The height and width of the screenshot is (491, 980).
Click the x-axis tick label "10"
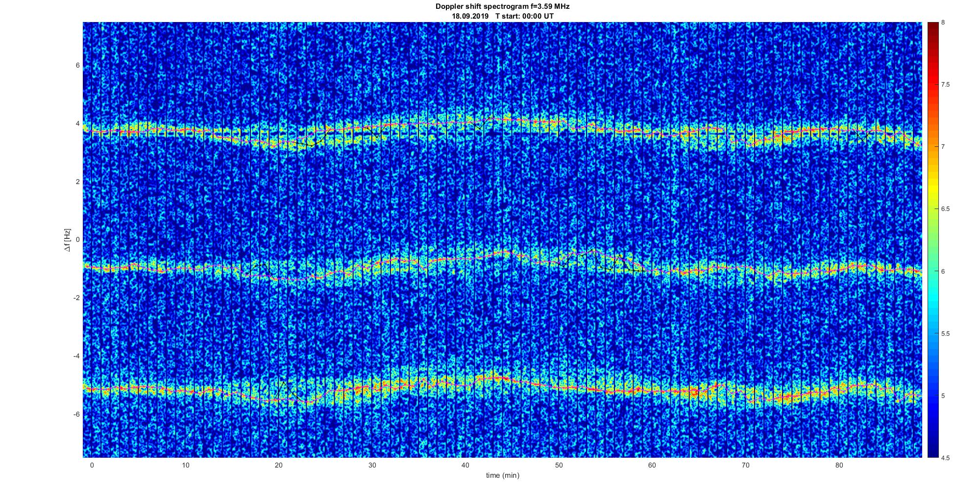(x=185, y=465)
